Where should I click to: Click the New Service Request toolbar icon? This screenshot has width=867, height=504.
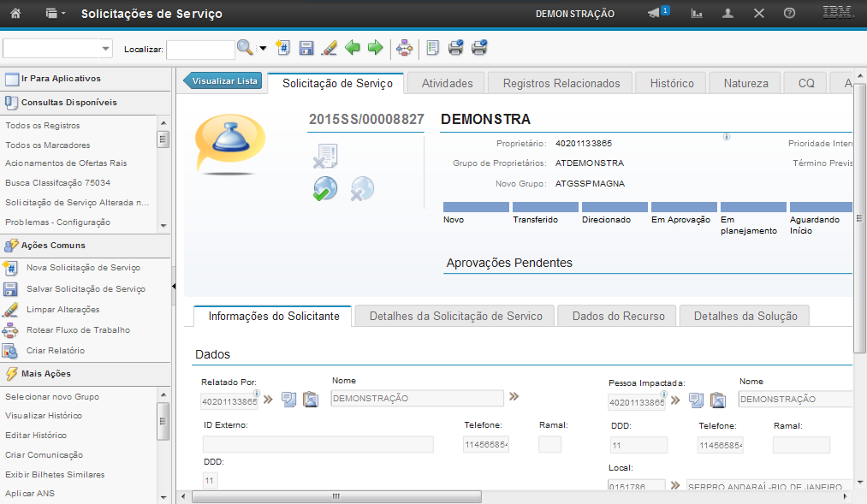coord(284,48)
